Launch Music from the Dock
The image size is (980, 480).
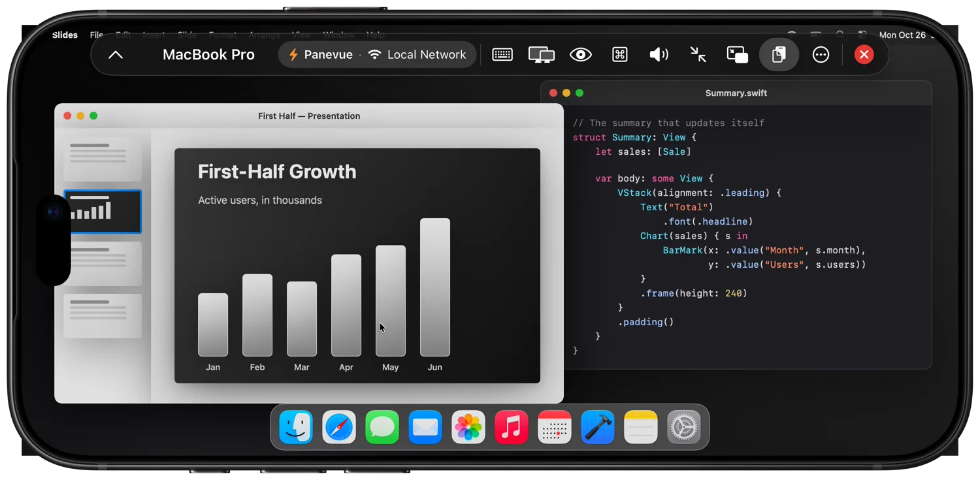(512, 428)
